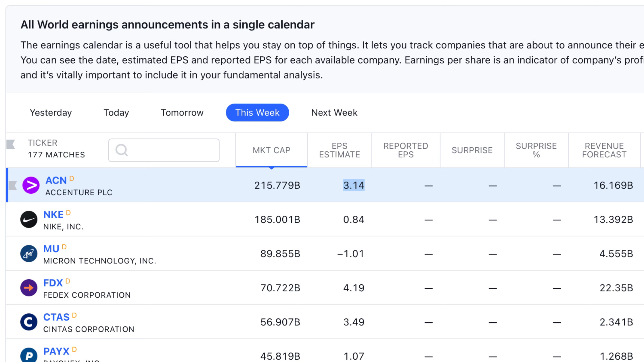Click the 3.49 EPS estimate for Cintas

point(354,322)
